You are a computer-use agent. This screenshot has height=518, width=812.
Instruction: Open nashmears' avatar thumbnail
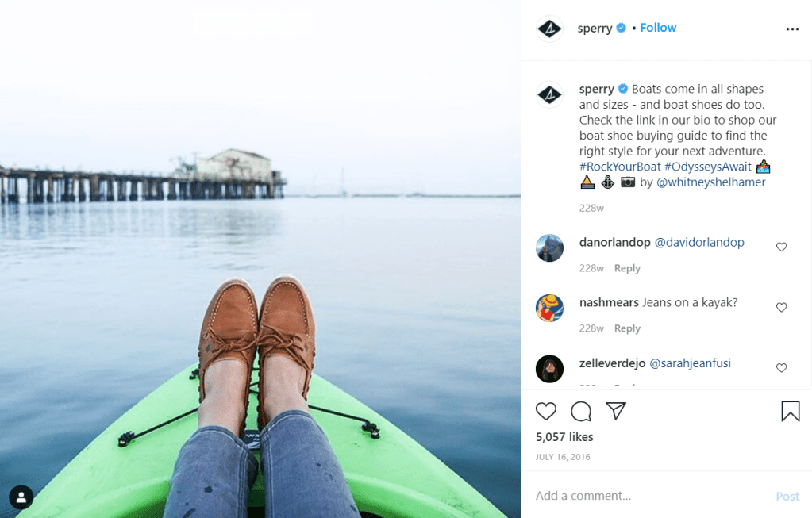tap(549, 308)
